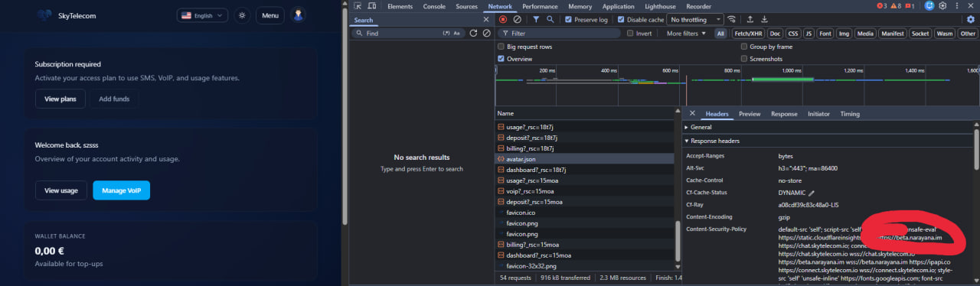Open the Response tab of request

(x=784, y=113)
